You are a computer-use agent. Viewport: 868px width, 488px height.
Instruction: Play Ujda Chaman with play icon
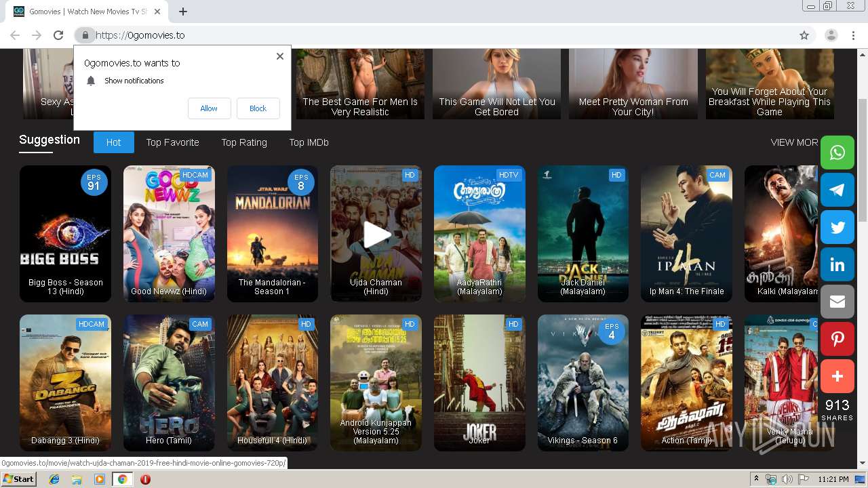tap(376, 235)
